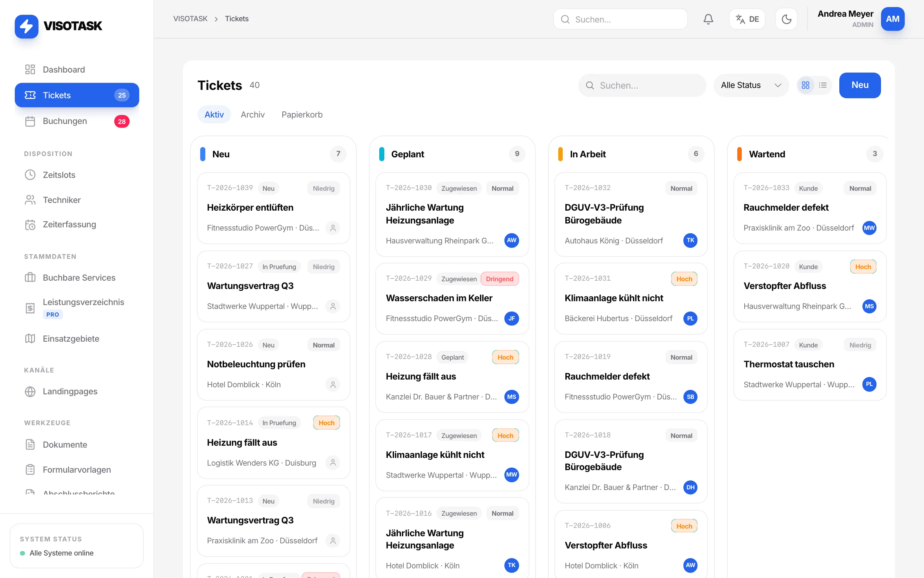Switch to list view

(823, 85)
